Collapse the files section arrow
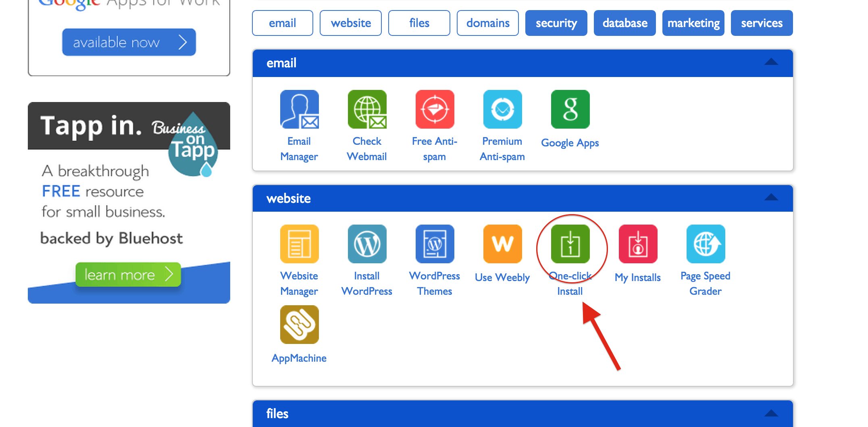868x427 pixels. click(771, 413)
